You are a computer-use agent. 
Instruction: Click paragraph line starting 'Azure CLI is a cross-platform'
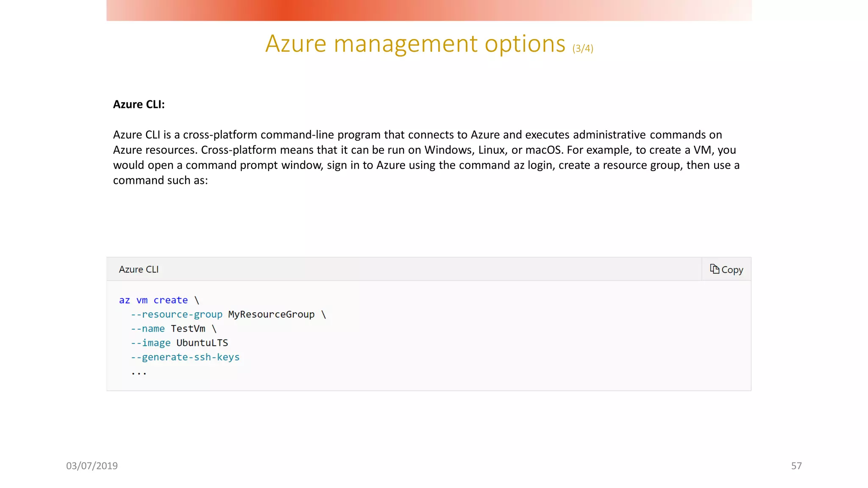click(417, 135)
